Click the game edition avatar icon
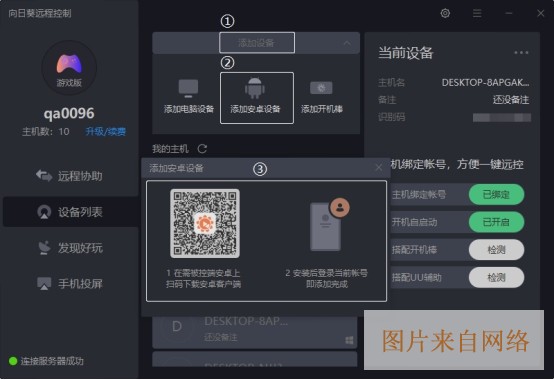554x380 pixels. 69,67
